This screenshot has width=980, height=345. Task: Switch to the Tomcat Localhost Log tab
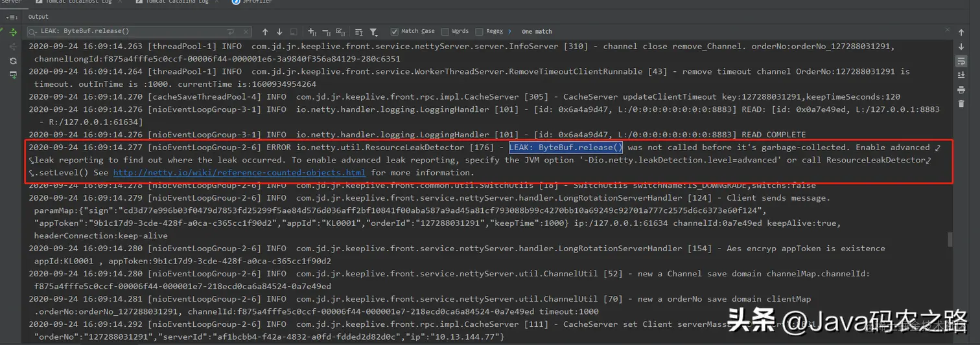tap(78, 2)
